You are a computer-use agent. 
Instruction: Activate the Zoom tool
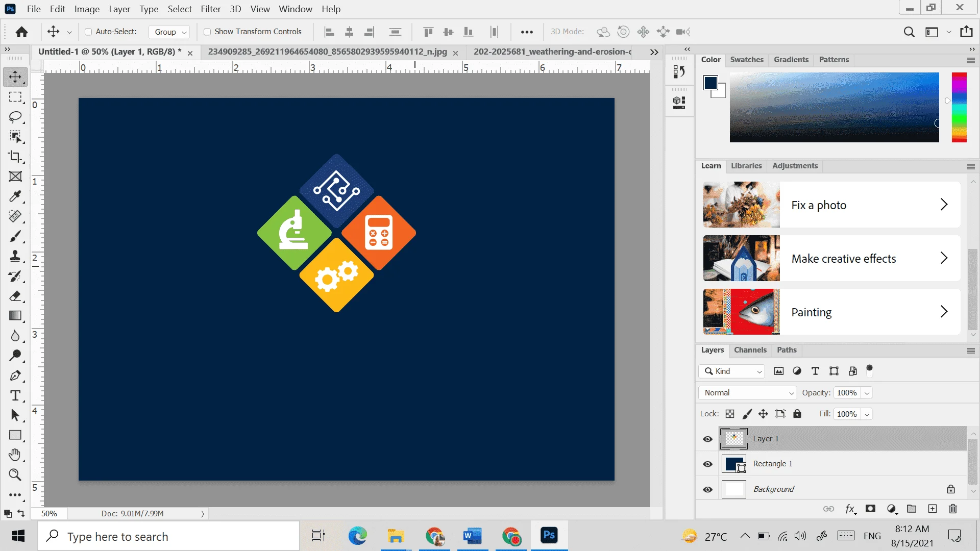point(15,475)
